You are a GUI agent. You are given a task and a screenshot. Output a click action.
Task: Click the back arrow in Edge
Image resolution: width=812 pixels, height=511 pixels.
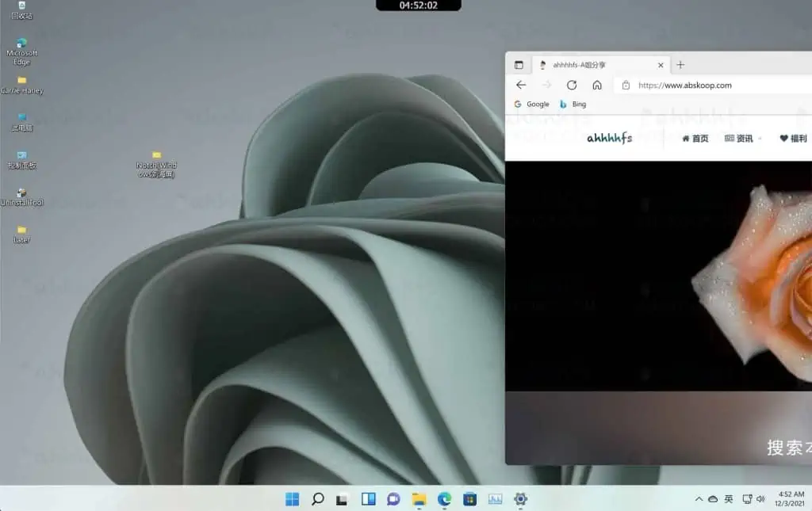click(520, 85)
